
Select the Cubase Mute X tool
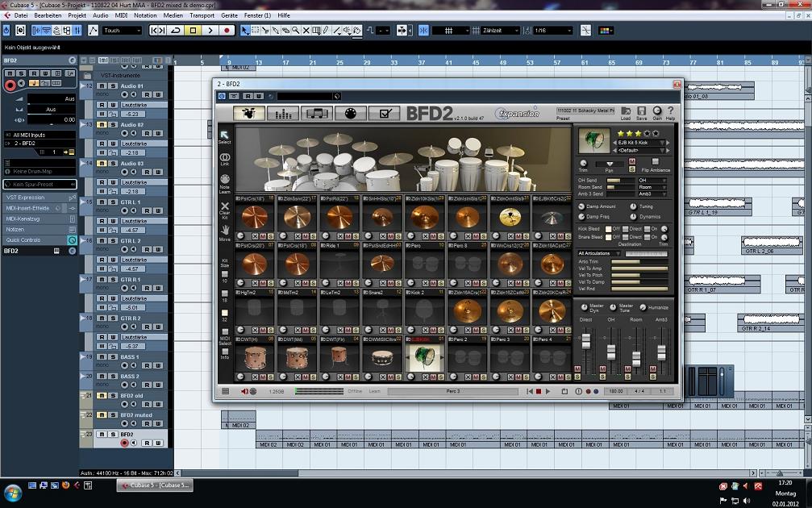[x=306, y=31]
